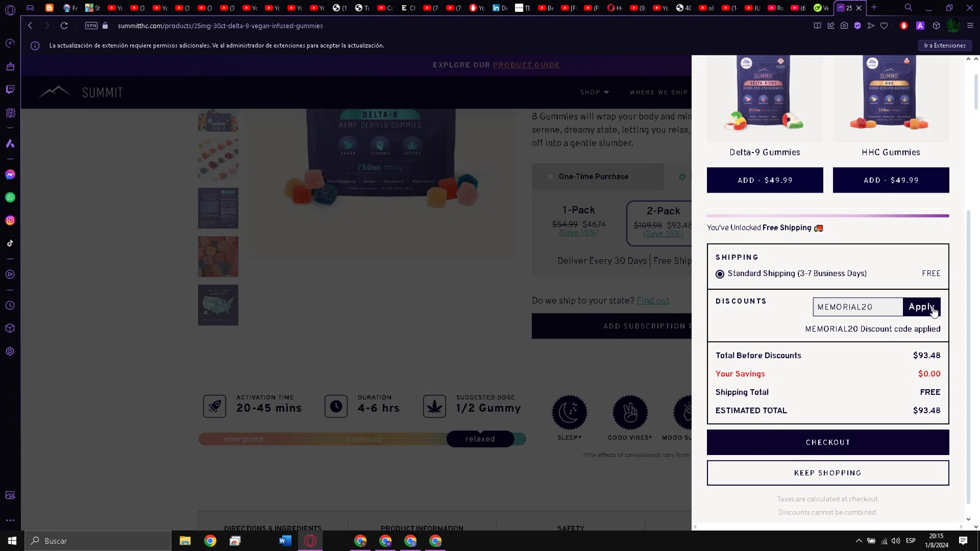The width and height of the screenshot is (980, 551).
Task: Open the media Player sidebar icon
Action: click(10, 274)
